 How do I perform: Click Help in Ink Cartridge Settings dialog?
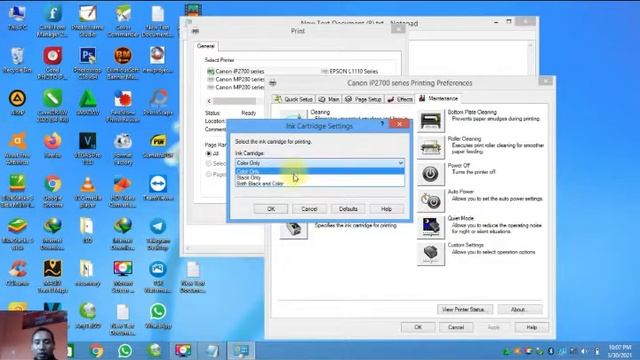386,209
